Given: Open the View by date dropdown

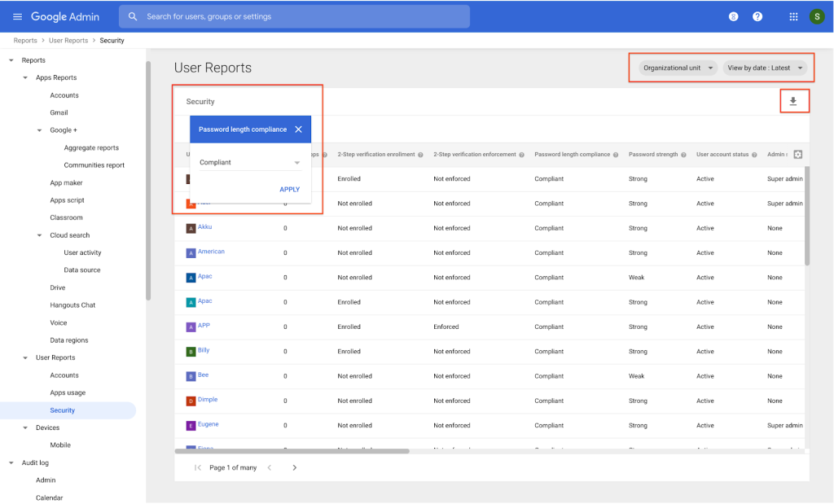Looking at the screenshot, I should (765, 68).
